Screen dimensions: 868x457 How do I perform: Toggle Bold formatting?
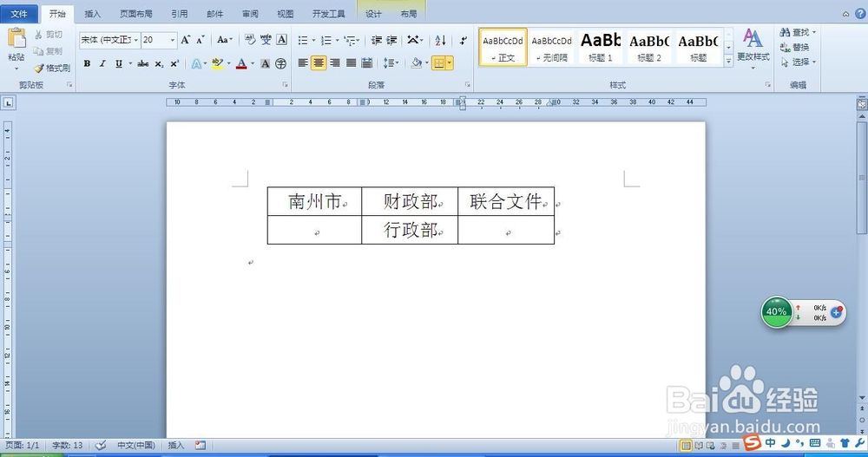(x=87, y=63)
